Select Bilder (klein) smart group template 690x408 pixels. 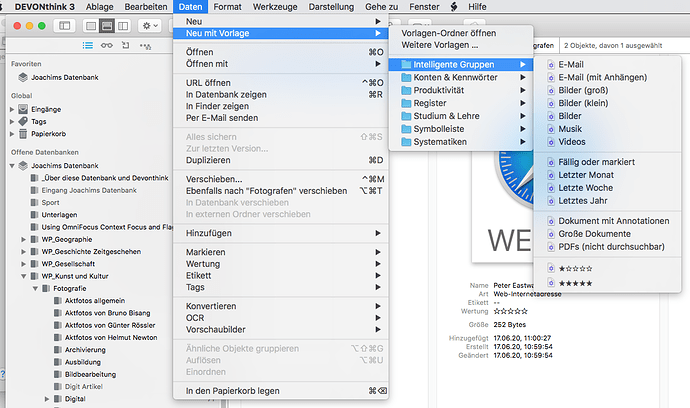607,103
